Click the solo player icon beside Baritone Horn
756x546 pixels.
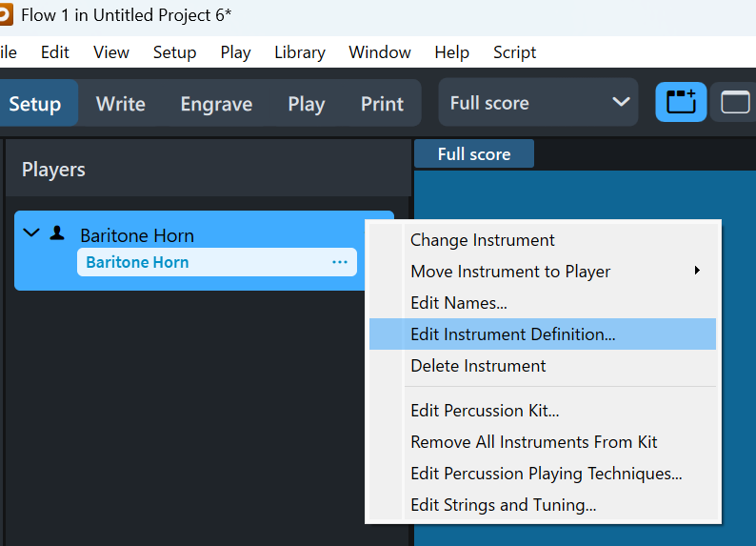pos(57,233)
